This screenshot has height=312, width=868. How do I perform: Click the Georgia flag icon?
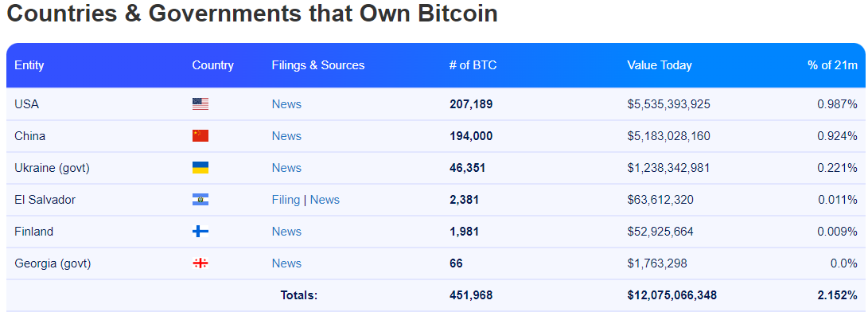(x=200, y=263)
